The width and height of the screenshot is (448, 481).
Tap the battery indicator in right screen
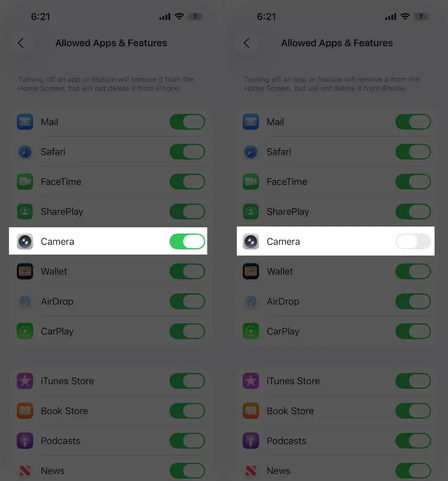pyautogui.click(x=421, y=16)
